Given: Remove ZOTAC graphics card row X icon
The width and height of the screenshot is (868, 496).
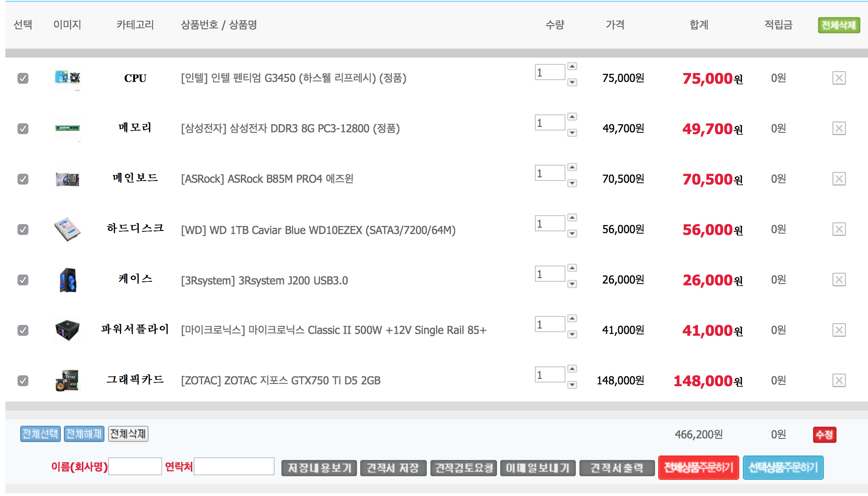Looking at the screenshot, I should click(x=839, y=380).
